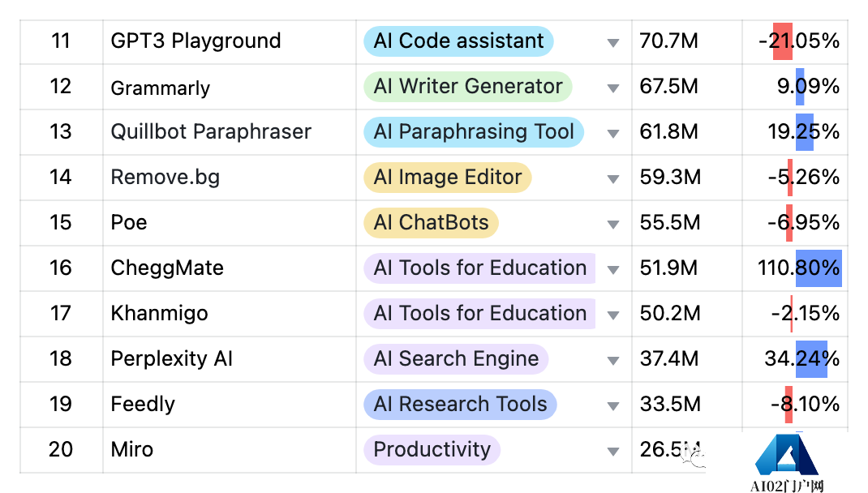The width and height of the screenshot is (868, 493).
Task: Click the AI Paraphrasing Tool tag
Action: [474, 131]
